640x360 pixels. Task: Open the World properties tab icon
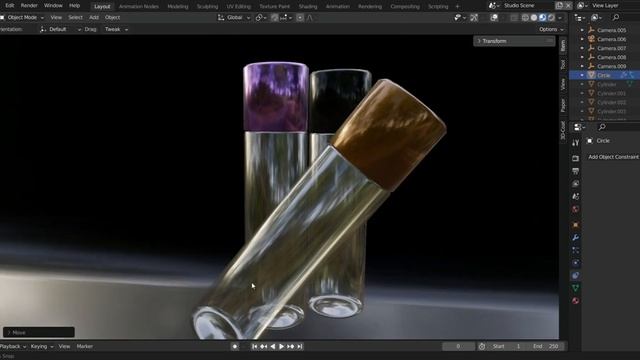576,209
